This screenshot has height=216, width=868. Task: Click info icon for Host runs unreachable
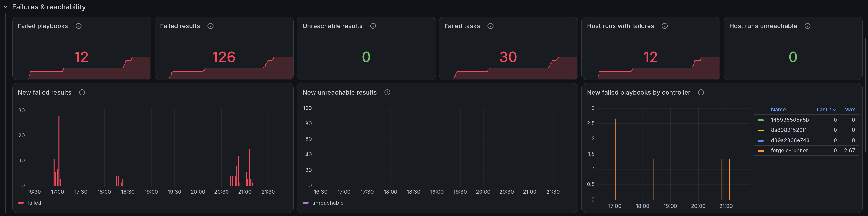click(807, 26)
